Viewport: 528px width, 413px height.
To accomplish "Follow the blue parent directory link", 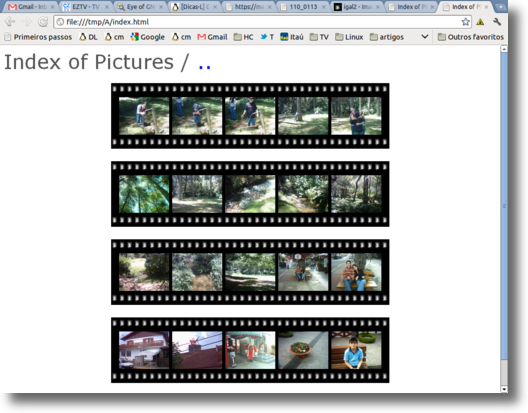I will [204, 66].
